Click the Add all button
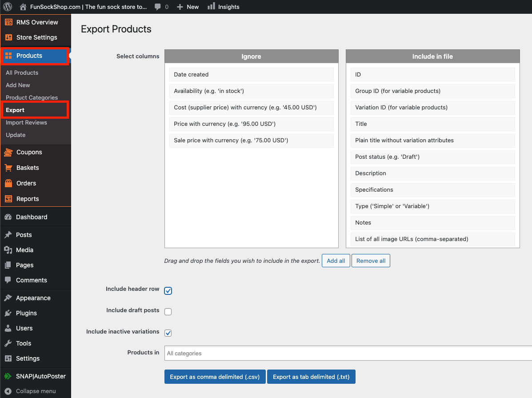The height and width of the screenshot is (398, 532). (x=336, y=261)
